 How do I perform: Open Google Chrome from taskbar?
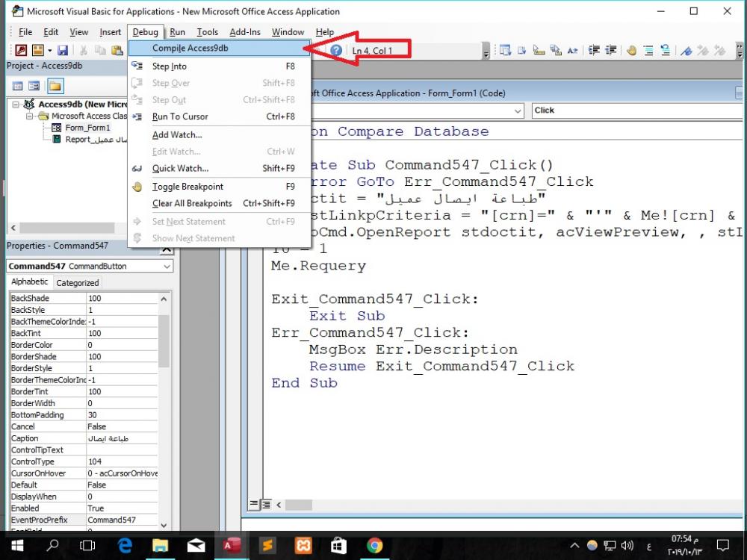click(x=374, y=546)
